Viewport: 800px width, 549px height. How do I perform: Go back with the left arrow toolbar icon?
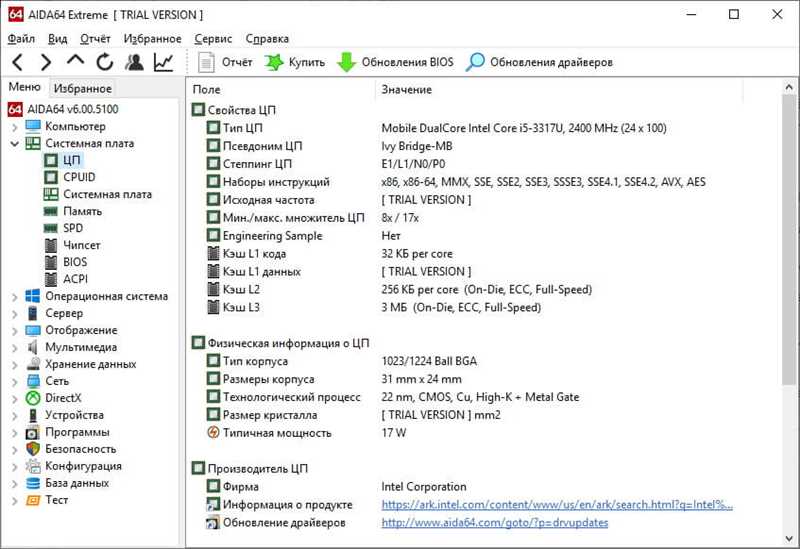pos(17,62)
